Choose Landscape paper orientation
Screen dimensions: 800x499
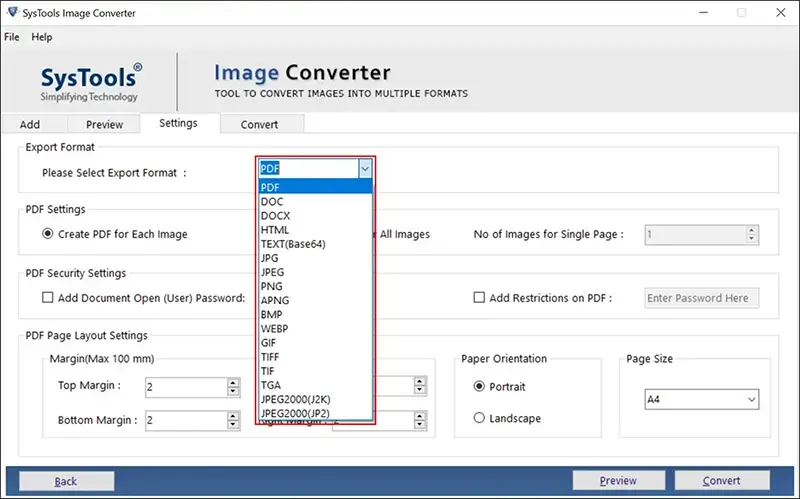point(480,418)
